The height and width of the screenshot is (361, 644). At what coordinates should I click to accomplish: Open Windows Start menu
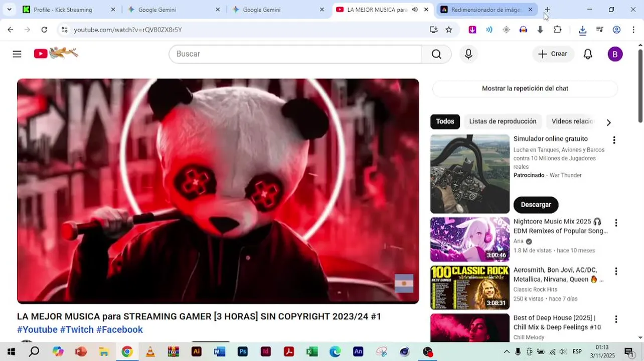pyautogui.click(x=11, y=351)
